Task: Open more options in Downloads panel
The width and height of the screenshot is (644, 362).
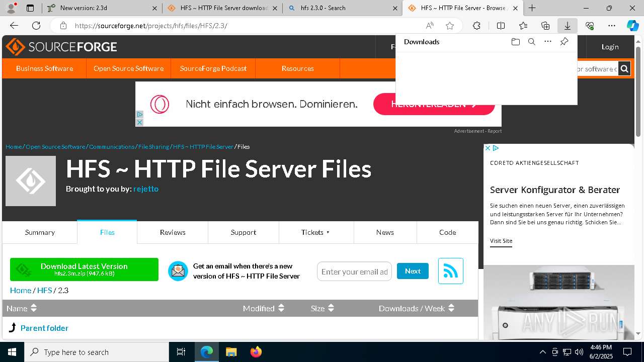Action: point(548,42)
